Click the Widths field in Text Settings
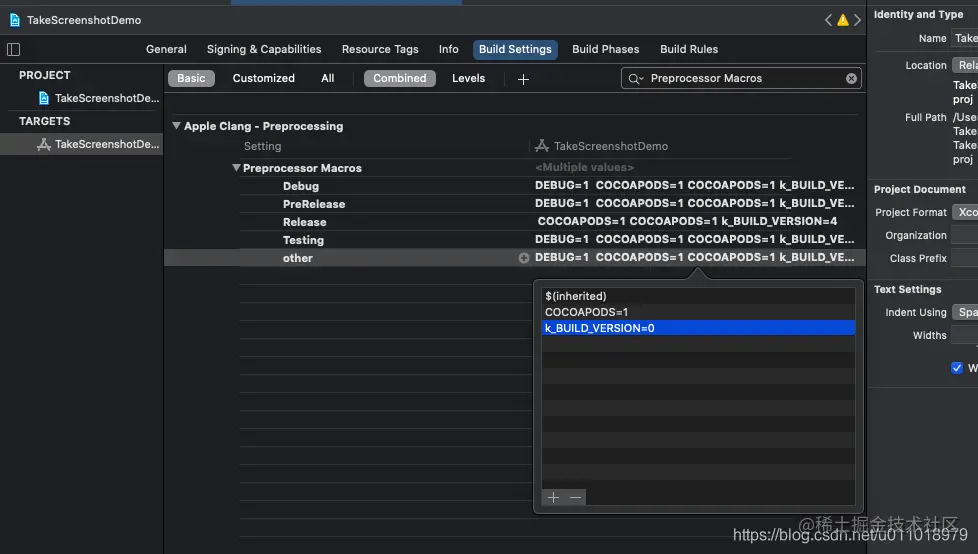This screenshot has height=554, width=978. tap(964, 335)
